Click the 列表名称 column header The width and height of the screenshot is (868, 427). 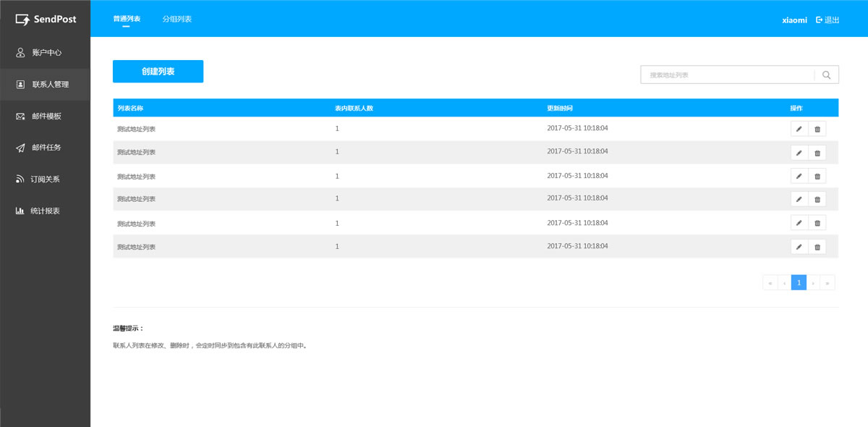coord(130,108)
